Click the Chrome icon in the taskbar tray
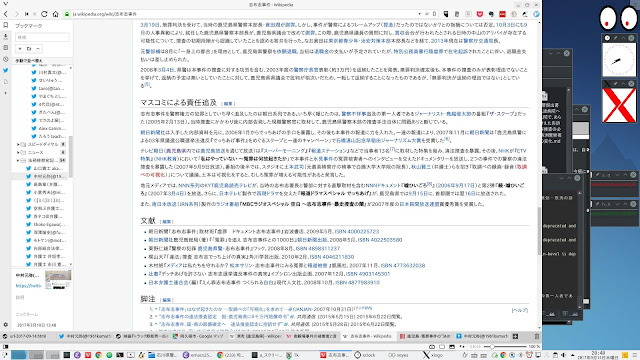 pyautogui.click(x=503, y=355)
